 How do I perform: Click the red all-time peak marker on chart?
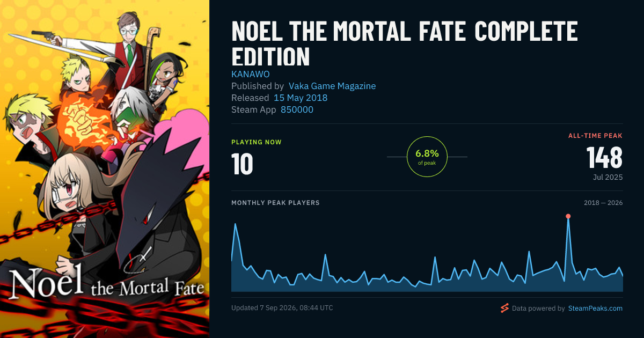[568, 216]
